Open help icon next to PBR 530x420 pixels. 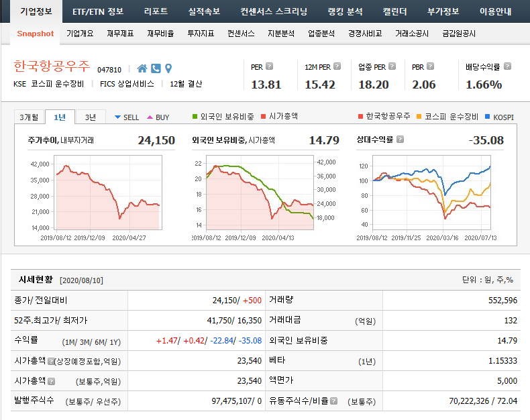[x=430, y=66]
